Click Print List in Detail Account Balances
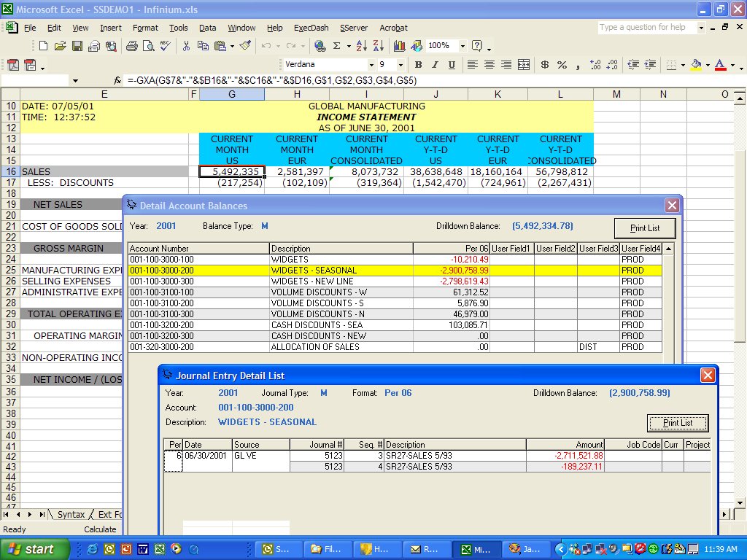Image resolution: width=747 pixels, height=560 pixels. click(x=645, y=228)
